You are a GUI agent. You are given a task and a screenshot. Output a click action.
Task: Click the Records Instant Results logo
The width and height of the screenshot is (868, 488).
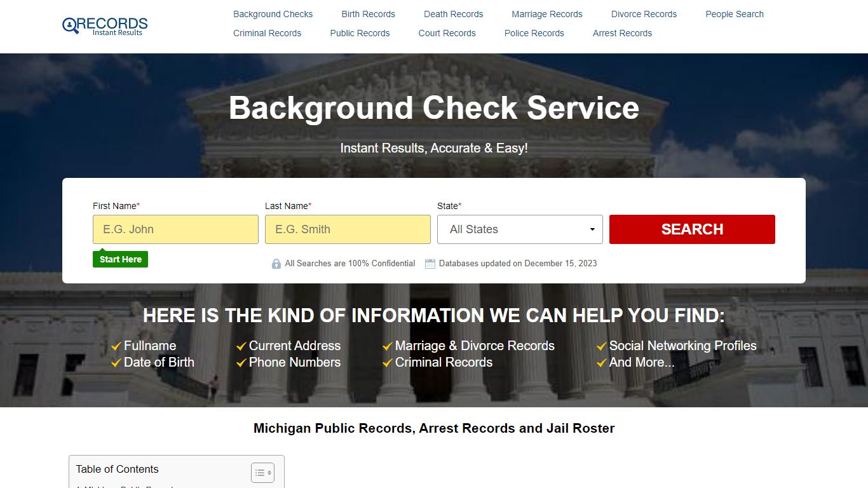click(x=105, y=25)
